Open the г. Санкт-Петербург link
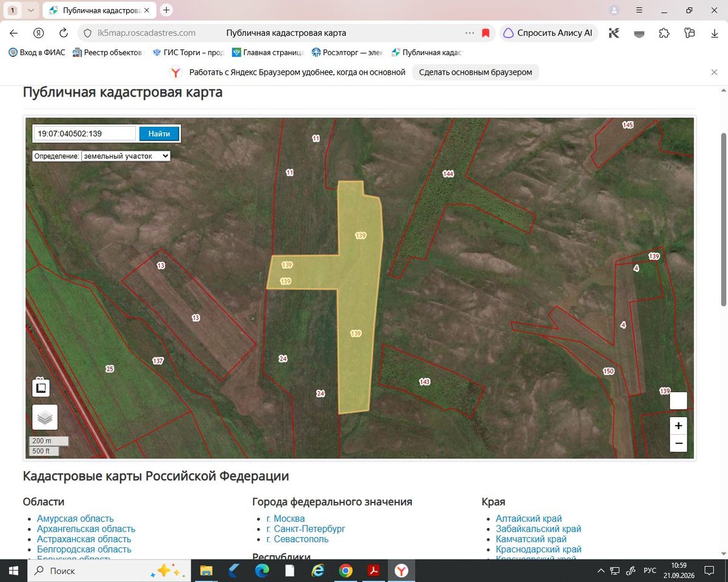The height and width of the screenshot is (582, 728). [x=306, y=529]
